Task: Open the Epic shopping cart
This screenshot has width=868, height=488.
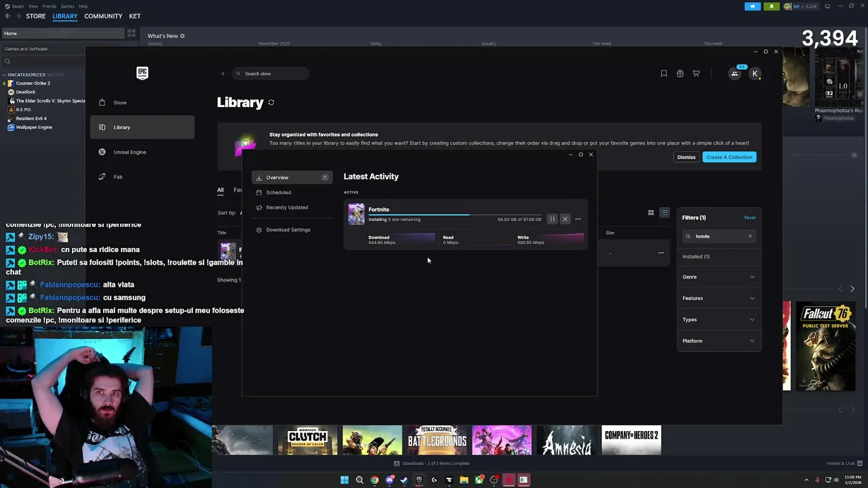Action: click(696, 73)
